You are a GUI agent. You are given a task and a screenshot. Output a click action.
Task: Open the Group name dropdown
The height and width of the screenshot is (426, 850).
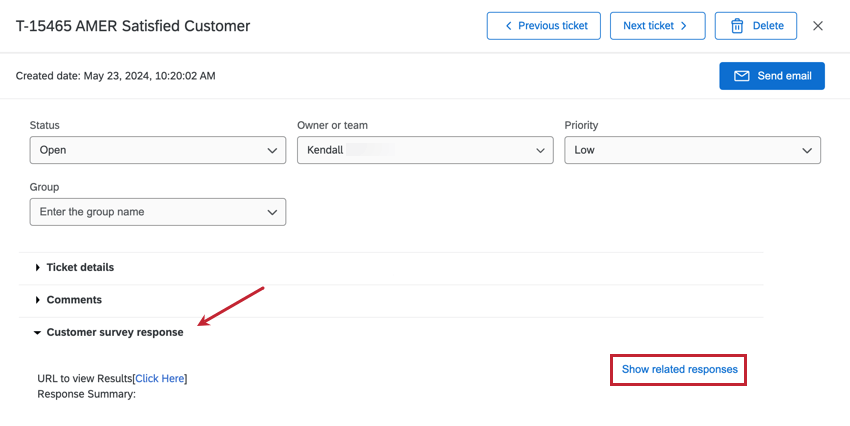pyautogui.click(x=158, y=212)
